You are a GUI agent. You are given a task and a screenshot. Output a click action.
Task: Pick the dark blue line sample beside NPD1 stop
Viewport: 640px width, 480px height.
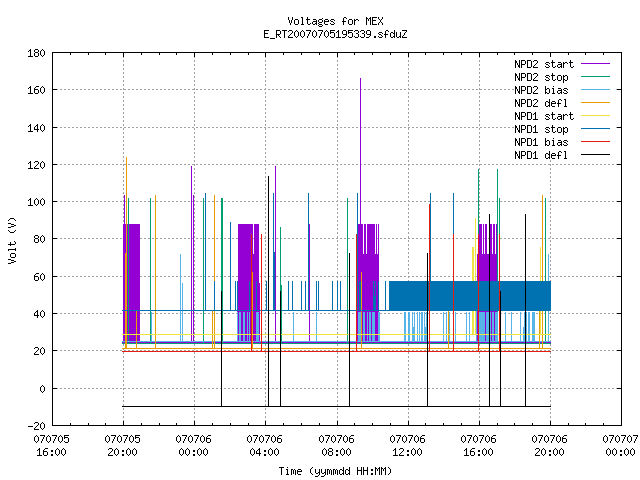(595, 129)
